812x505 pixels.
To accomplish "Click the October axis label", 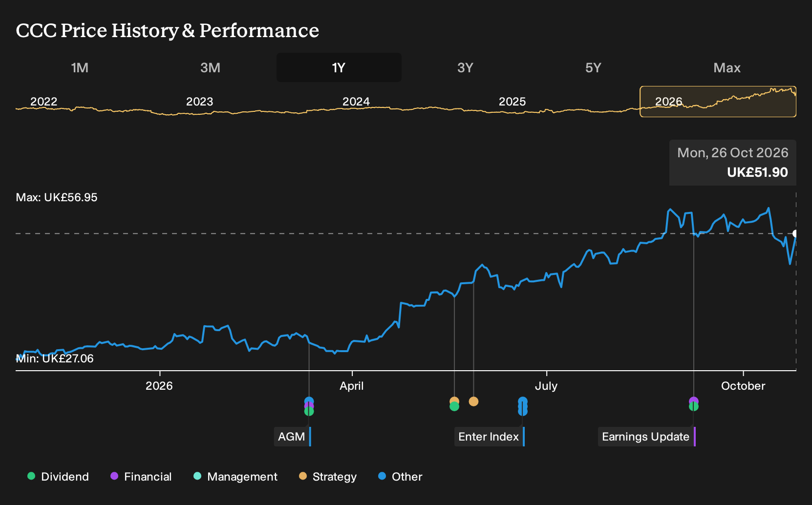I will click(x=743, y=386).
